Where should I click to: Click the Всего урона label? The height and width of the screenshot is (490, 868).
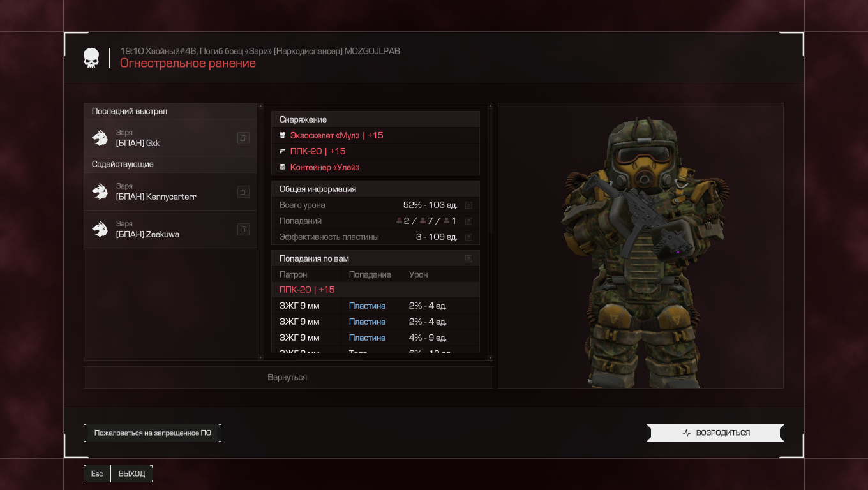tap(302, 205)
